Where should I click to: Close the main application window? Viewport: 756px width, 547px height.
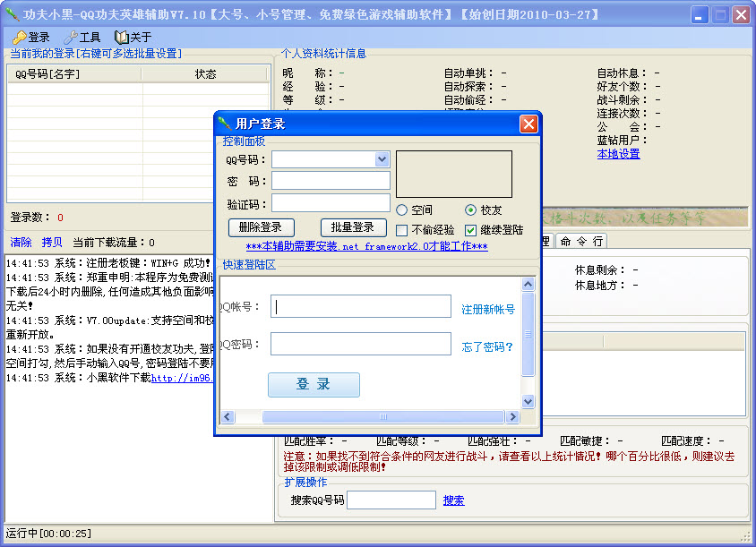tap(741, 15)
